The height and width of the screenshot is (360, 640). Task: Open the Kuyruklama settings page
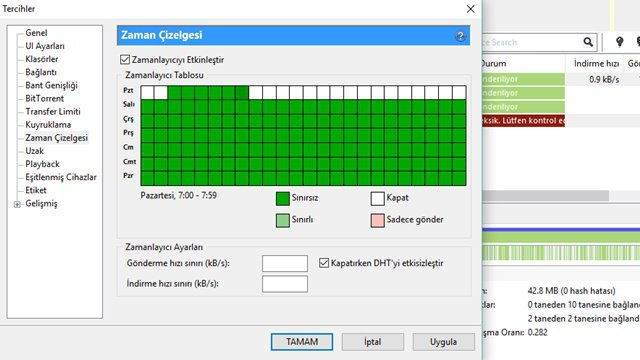48,124
